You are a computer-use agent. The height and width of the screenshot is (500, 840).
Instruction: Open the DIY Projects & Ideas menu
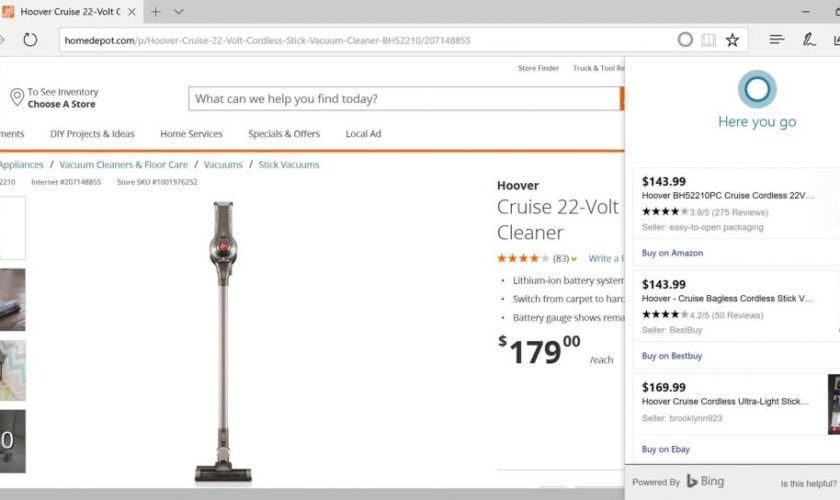(x=92, y=134)
